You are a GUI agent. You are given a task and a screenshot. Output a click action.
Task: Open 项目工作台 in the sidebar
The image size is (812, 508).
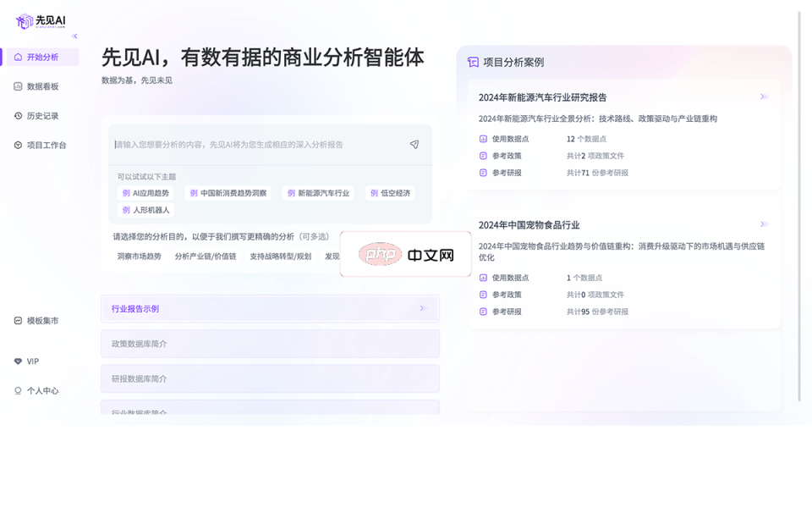[x=42, y=145]
